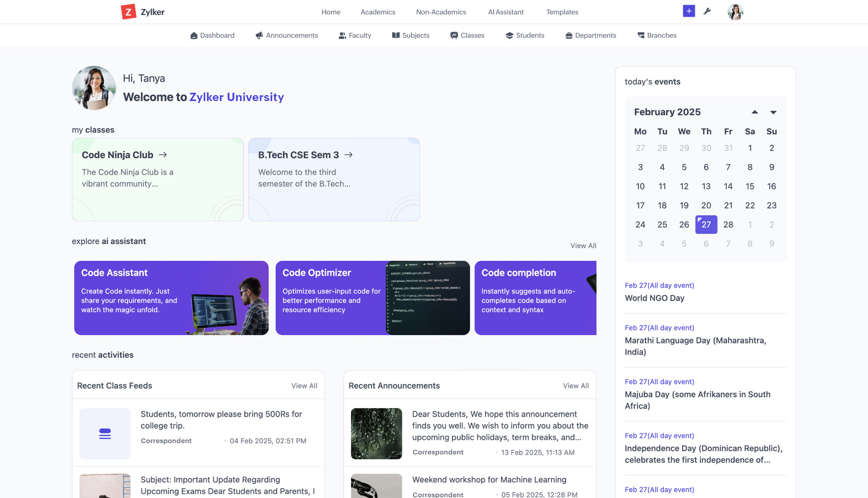Screen dimensions: 868x498
Task: Go to next month with down arrow
Action: 773,112
